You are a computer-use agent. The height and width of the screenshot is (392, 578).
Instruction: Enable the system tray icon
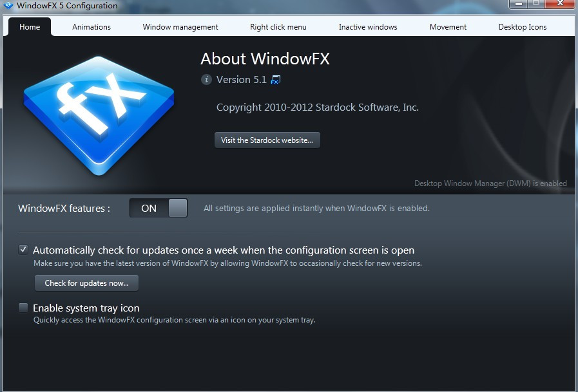click(23, 308)
